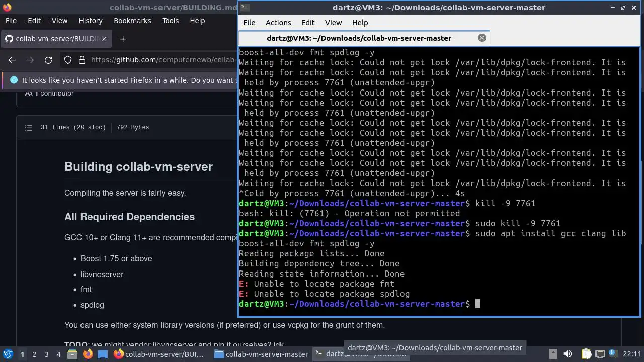This screenshot has width=644, height=362.
Task: Close the terminal window
Action: 635,8
